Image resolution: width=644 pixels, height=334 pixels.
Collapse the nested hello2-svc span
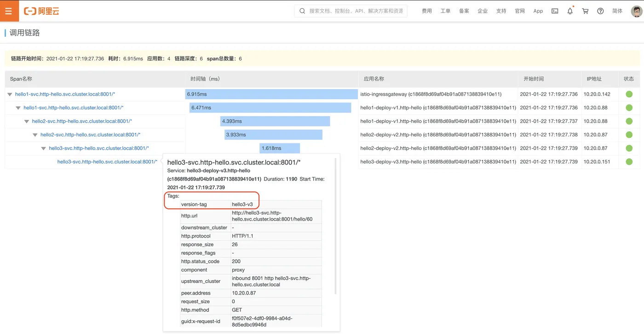(35, 135)
